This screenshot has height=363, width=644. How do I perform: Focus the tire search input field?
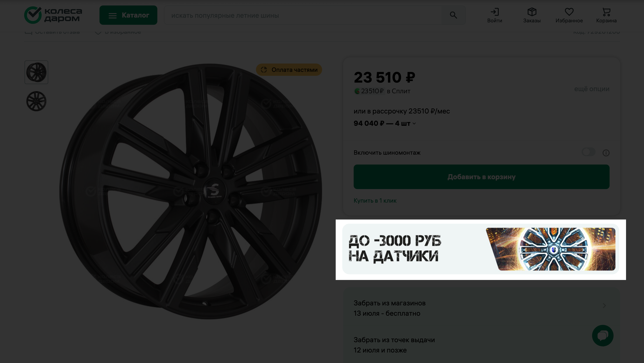click(x=303, y=15)
